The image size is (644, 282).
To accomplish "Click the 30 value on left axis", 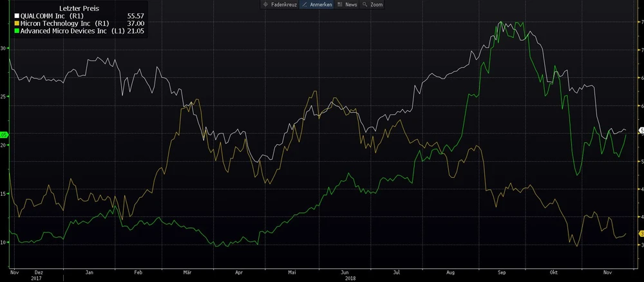I will point(3,48).
